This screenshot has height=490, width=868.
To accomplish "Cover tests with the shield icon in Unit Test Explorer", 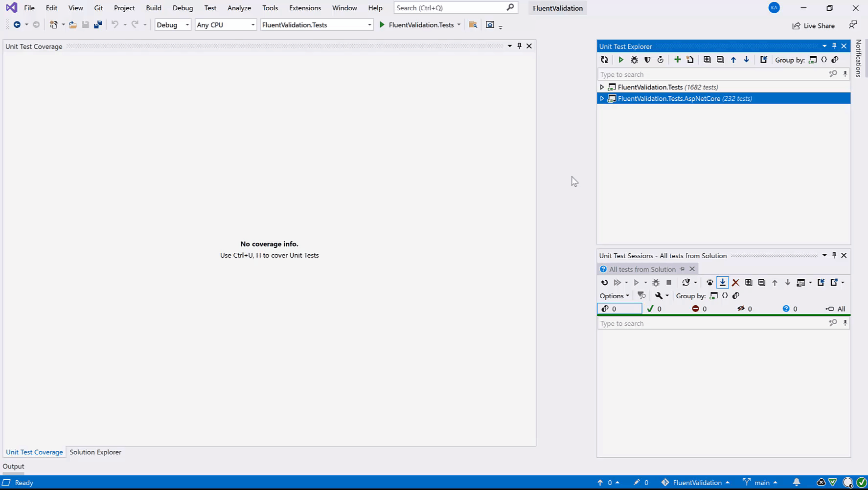I will tap(647, 60).
